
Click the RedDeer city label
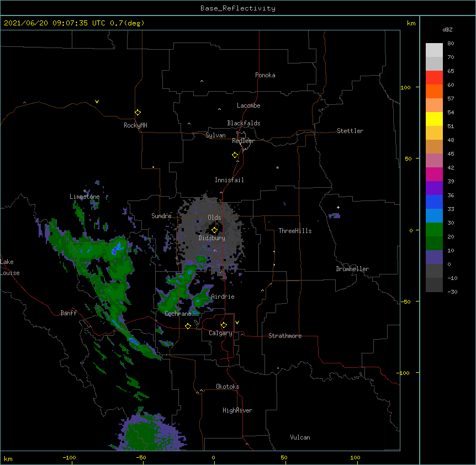click(x=243, y=141)
